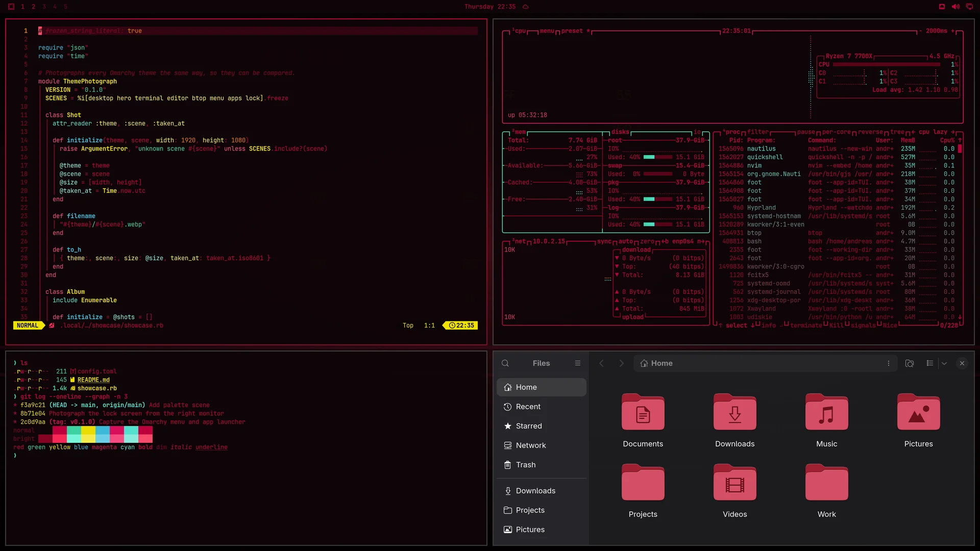Expand the view options dropdown arrow
The width and height of the screenshot is (980, 551).
point(944,363)
